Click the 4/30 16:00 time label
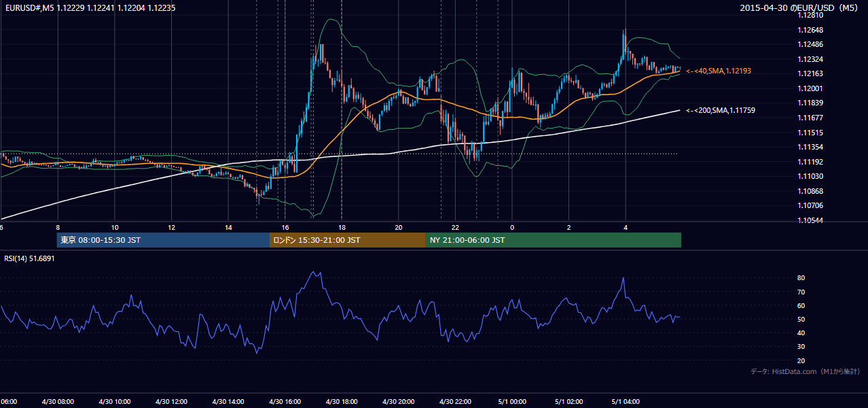The image size is (868, 408). (x=285, y=402)
